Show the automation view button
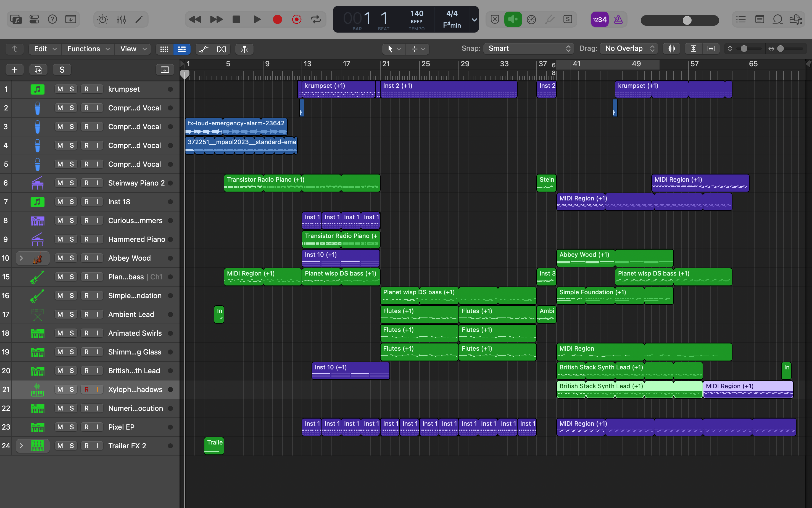Image resolution: width=812 pixels, height=508 pixels. click(x=204, y=49)
